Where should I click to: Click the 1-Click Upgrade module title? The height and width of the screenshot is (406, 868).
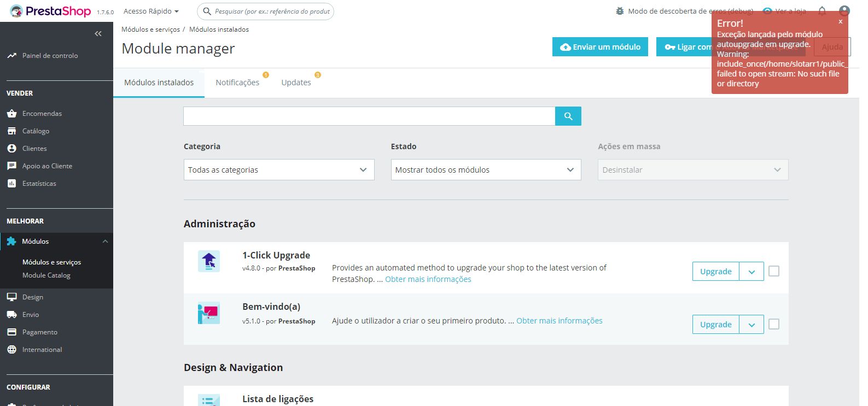[x=276, y=255]
